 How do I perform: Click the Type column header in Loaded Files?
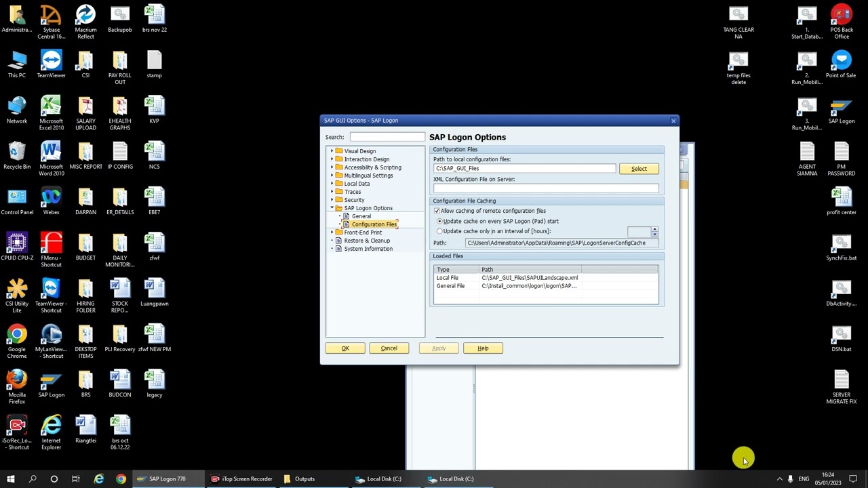coord(456,270)
